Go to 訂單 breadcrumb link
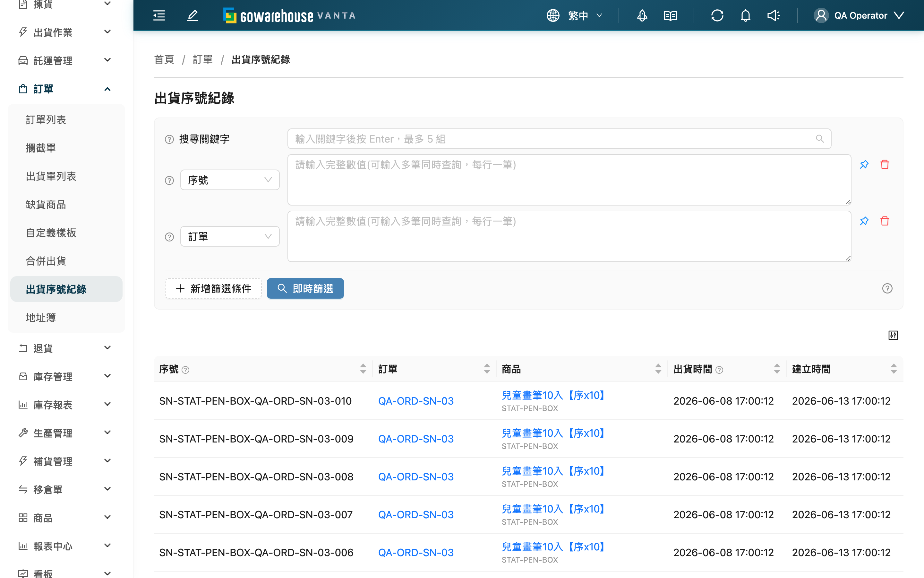The height and width of the screenshot is (578, 924). (203, 60)
